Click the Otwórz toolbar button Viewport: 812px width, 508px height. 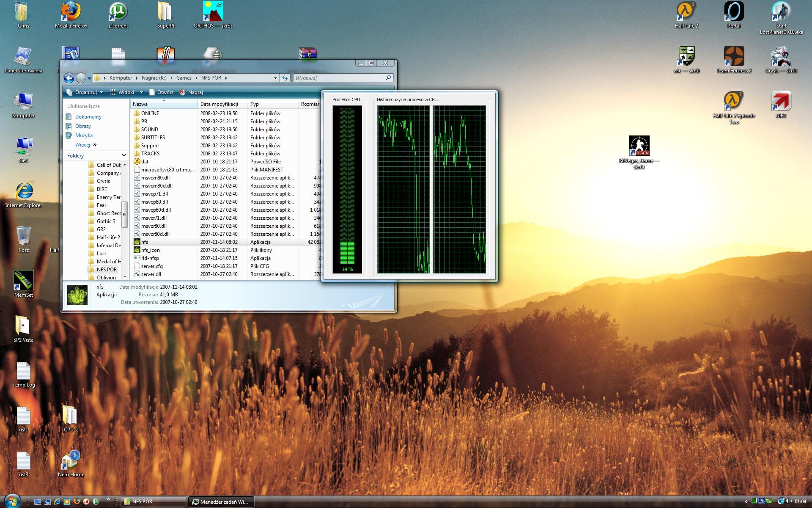pos(161,92)
